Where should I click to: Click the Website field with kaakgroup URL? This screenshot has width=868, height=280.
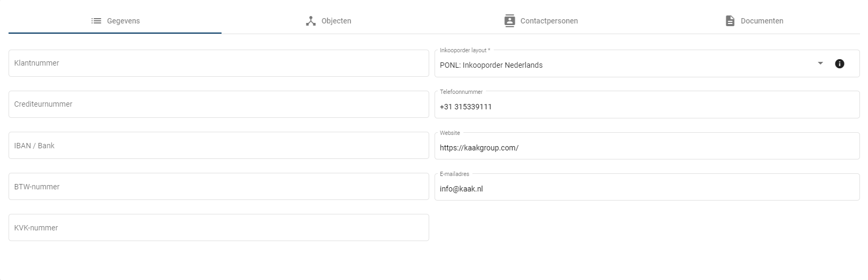tap(647, 148)
